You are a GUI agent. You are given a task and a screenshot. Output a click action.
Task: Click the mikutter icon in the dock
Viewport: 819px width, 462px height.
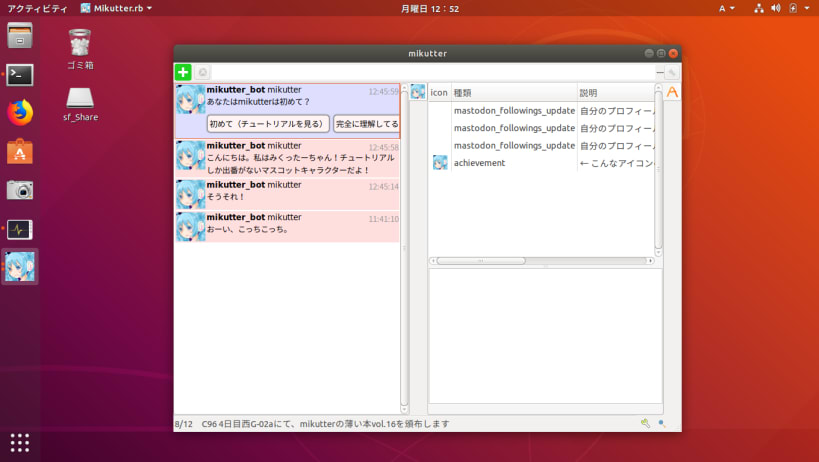[x=20, y=266]
